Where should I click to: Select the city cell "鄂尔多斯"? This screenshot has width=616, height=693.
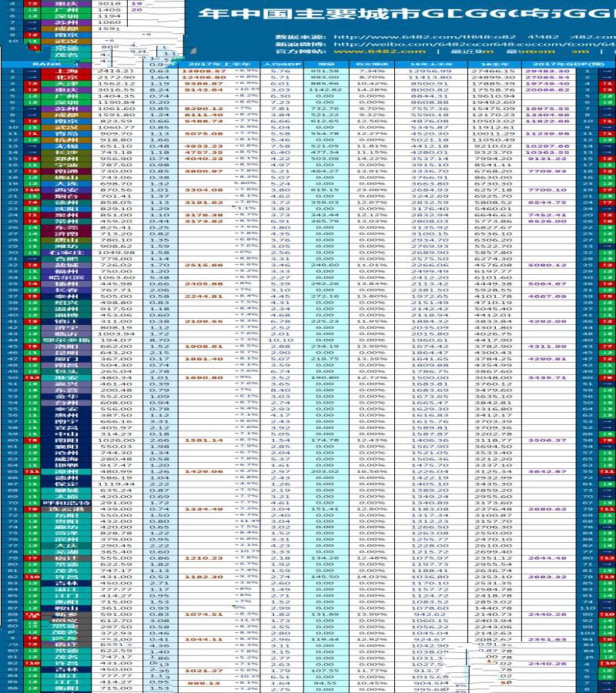pyautogui.click(x=66, y=340)
